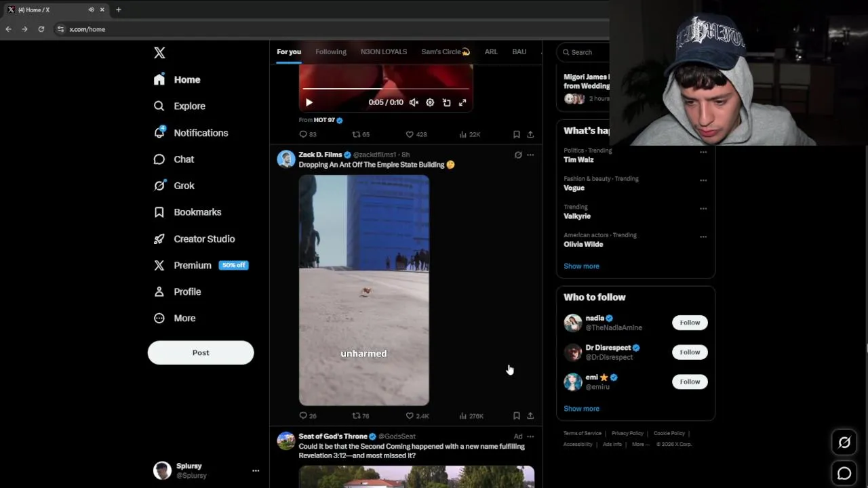The height and width of the screenshot is (488, 868).
Task: Show more who-to-follow suggestions
Action: coord(581,409)
